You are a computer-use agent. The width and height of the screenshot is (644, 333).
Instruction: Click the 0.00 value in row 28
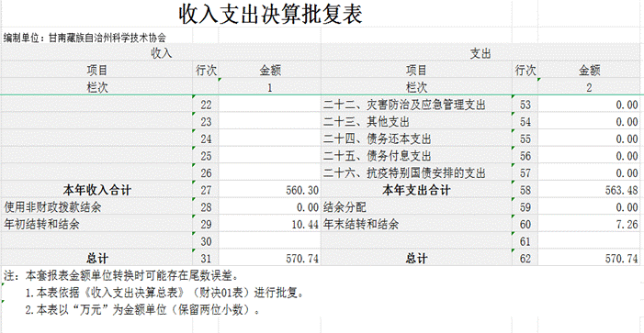(x=269, y=207)
